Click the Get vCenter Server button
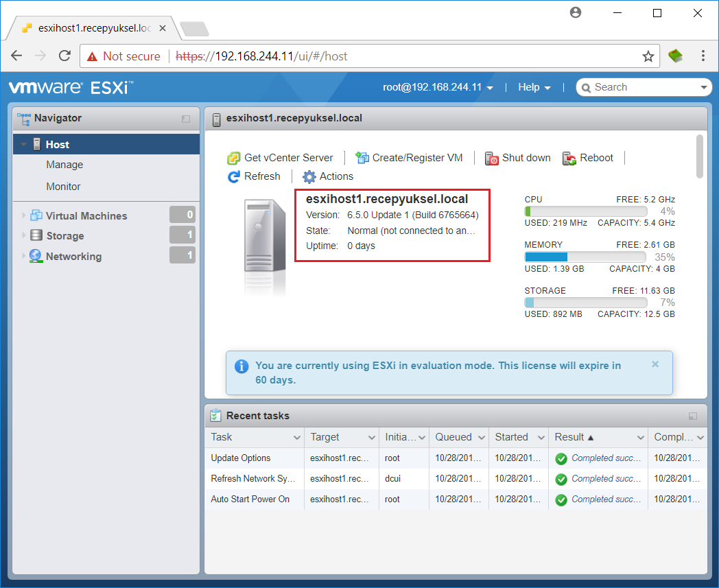This screenshot has height=588, width=719. coord(280,158)
